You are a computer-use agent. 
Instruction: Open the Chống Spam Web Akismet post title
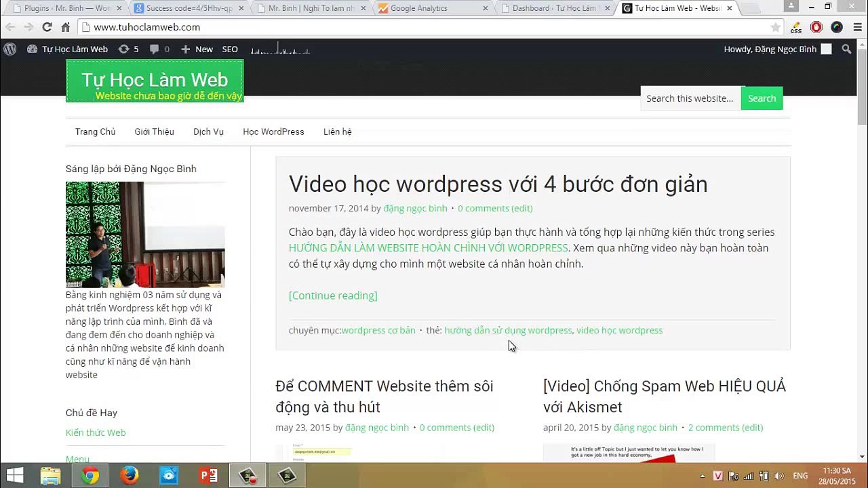pyautogui.click(x=665, y=396)
